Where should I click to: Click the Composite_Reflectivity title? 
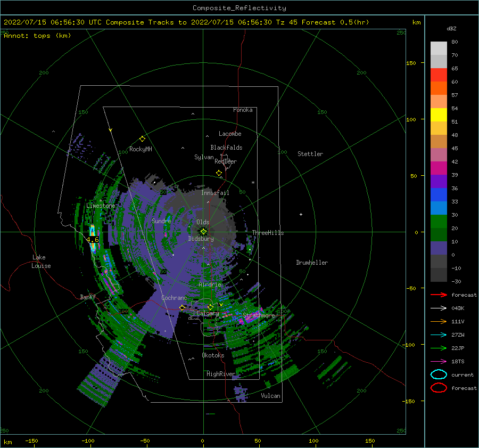click(240, 8)
